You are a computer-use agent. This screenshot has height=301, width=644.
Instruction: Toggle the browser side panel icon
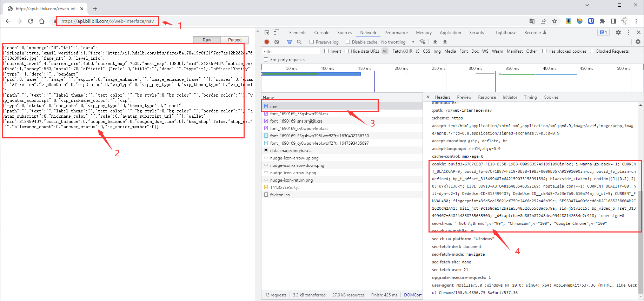(613, 21)
